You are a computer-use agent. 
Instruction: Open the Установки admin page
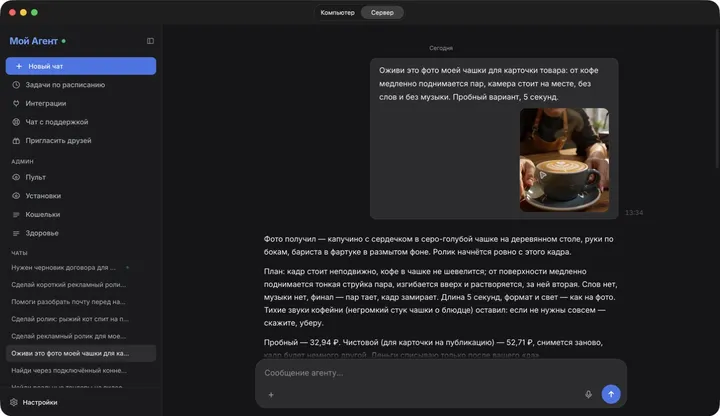point(81,196)
